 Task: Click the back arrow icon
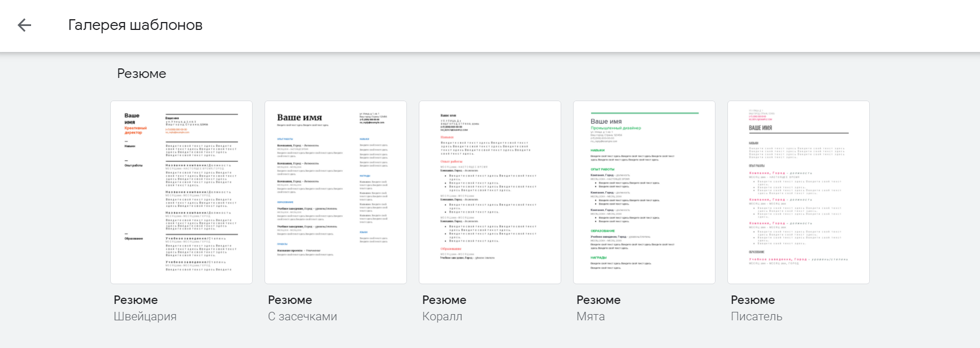coord(24,25)
